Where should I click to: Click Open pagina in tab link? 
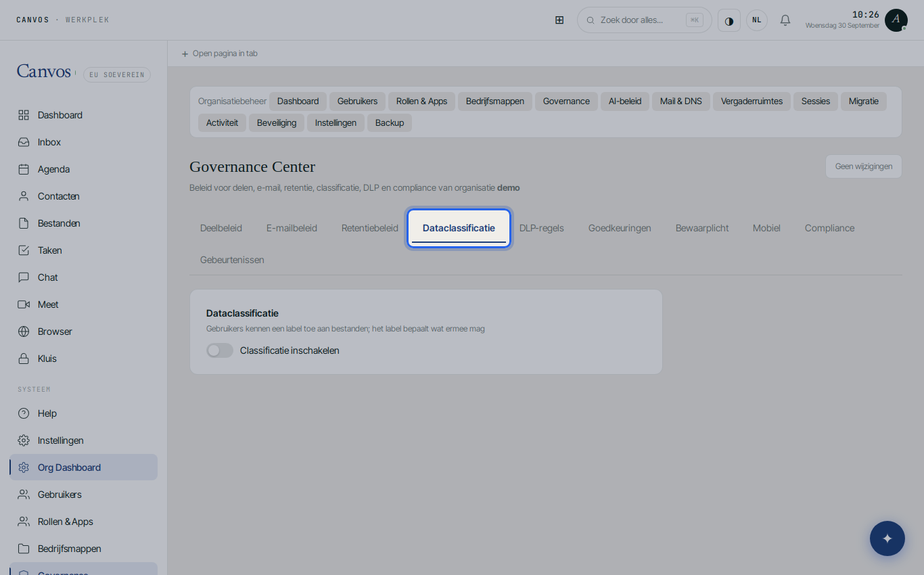(x=220, y=53)
